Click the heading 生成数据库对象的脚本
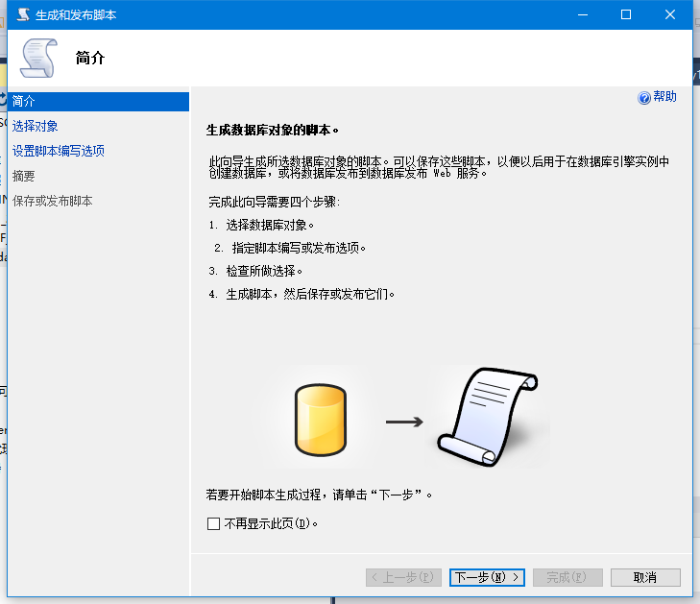This screenshot has height=604, width=700. point(273,131)
